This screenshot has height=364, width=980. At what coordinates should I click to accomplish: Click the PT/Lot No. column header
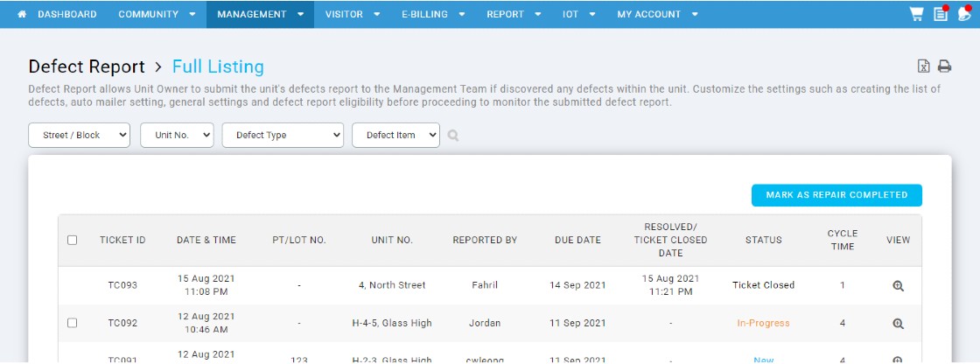click(299, 240)
